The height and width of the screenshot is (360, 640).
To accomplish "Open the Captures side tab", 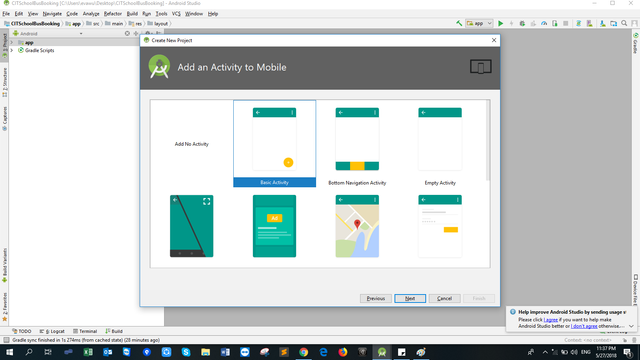I will 4,118.
